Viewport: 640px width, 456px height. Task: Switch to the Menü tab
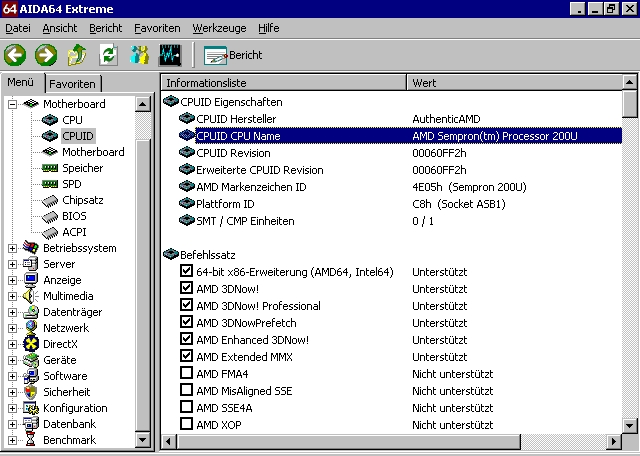(x=21, y=82)
